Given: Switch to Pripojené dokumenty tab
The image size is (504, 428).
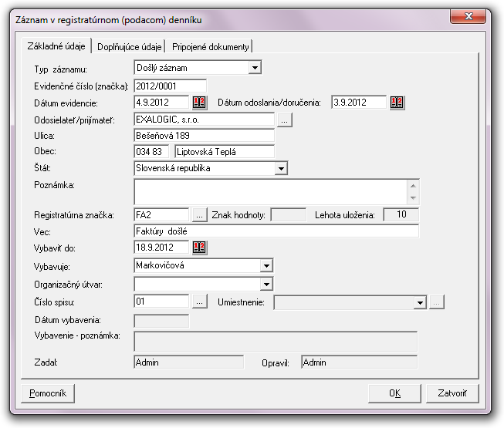Looking at the screenshot, I should pos(211,47).
